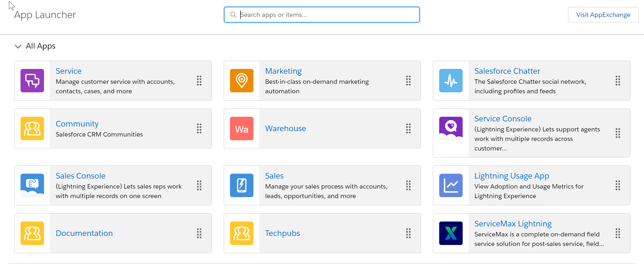Click the 'Salesforce CRM Communities' description
The width and height of the screenshot is (644, 265).
(99, 134)
